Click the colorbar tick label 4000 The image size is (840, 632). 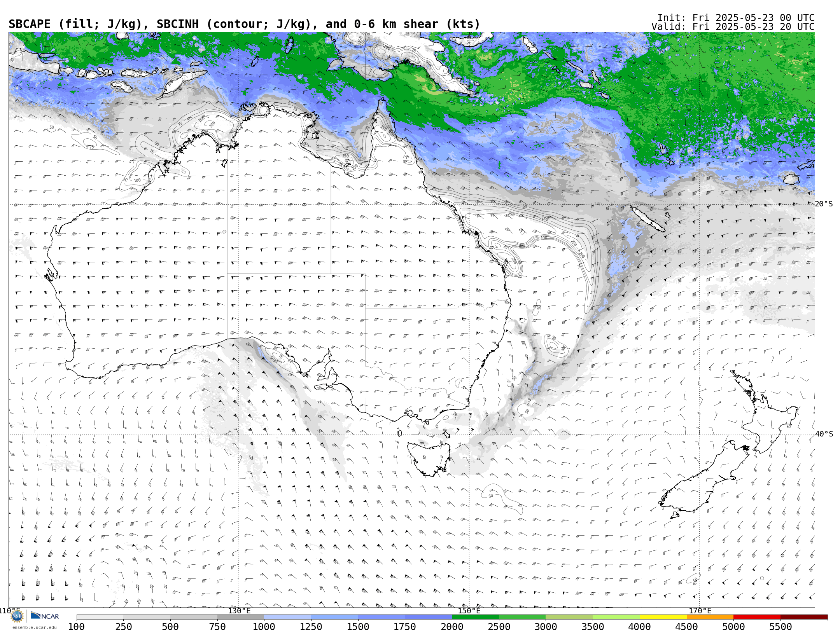[640, 627]
